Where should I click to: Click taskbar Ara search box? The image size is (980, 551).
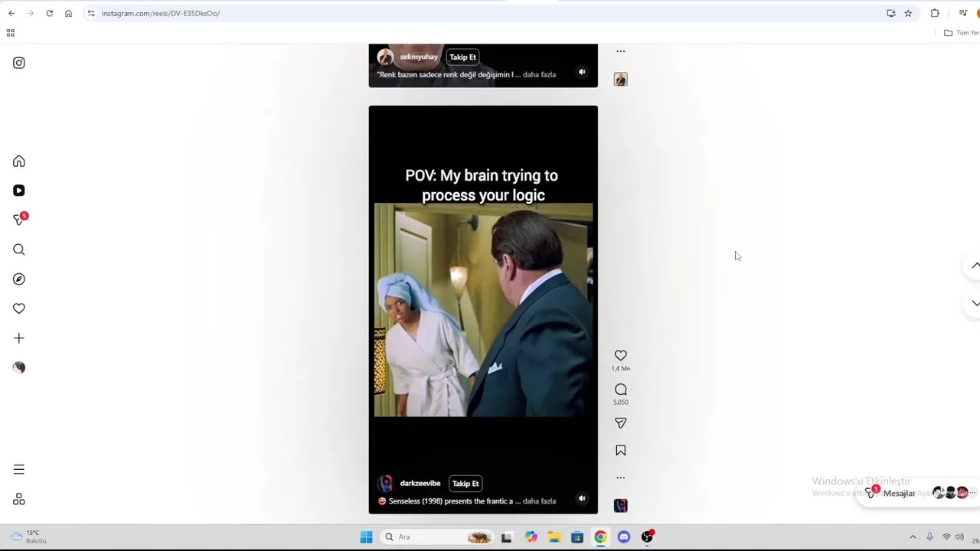(x=438, y=537)
